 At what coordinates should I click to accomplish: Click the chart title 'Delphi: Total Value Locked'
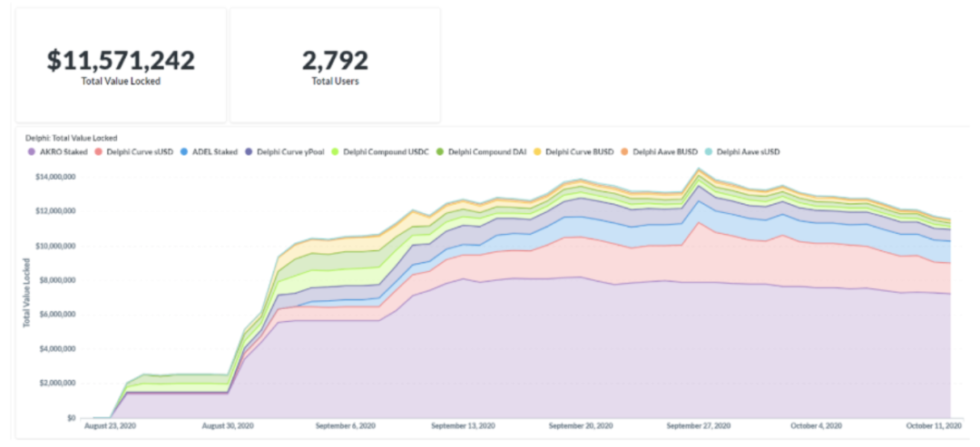(72, 138)
